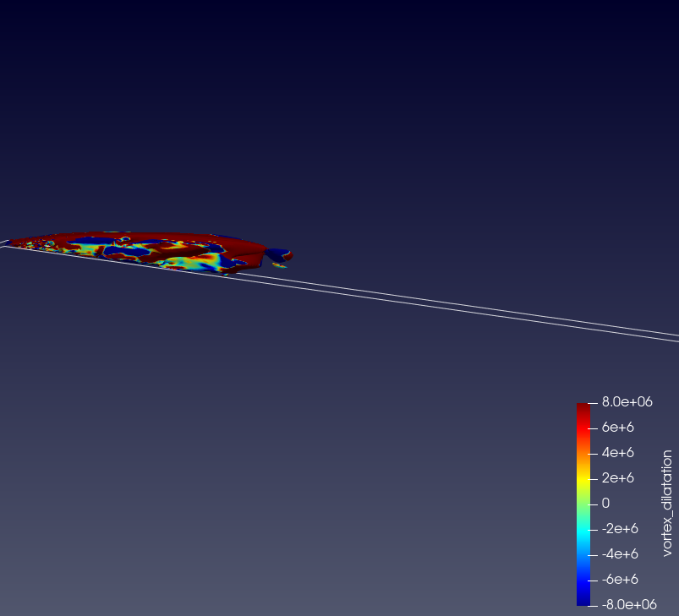Click the 6e+6 legend tick label
This screenshot has width=679, height=616.
tap(618, 428)
